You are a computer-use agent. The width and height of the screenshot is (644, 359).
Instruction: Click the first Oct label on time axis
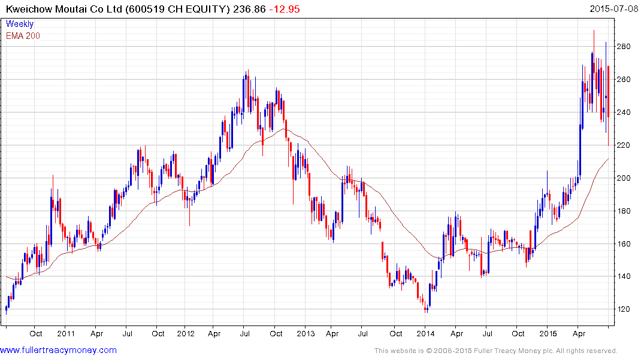[36, 333]
